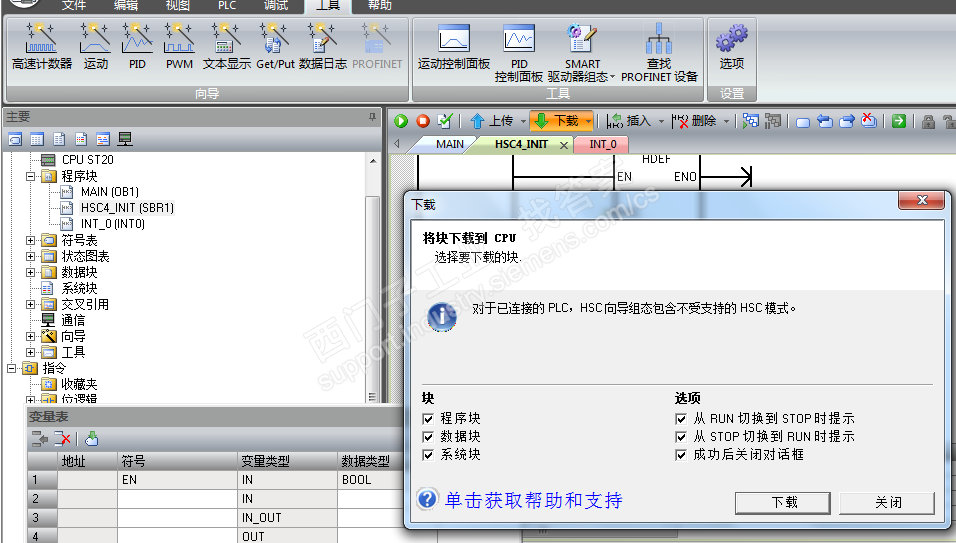Select HSC4_INIT (SBR1) in the project tree
Screen dimensions: 956x543
(127, 208)
